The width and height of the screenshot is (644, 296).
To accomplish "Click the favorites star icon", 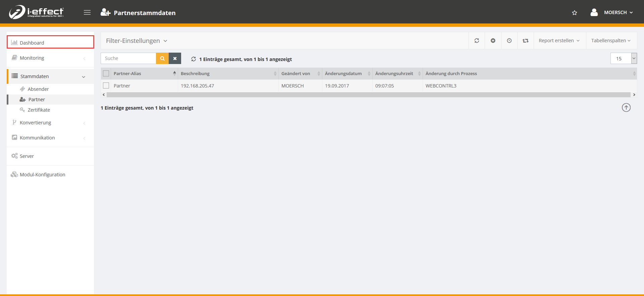I will click(575, 13).
